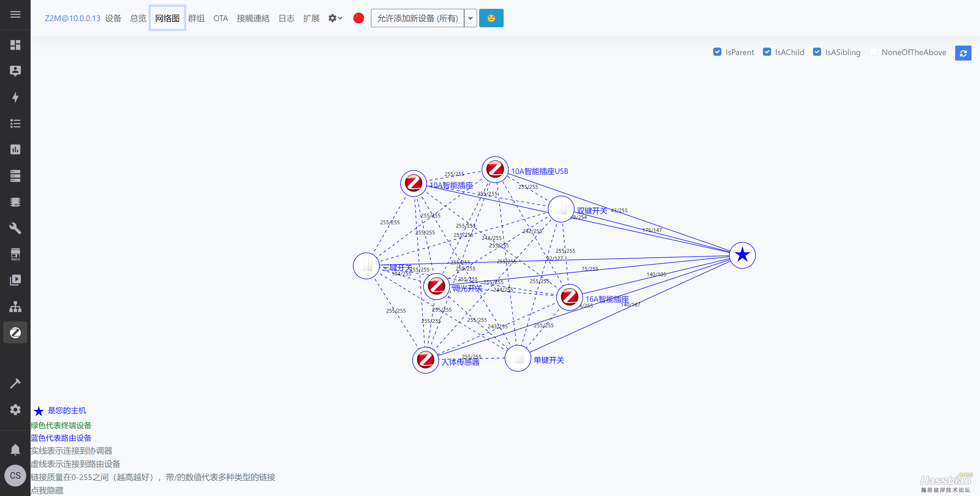Open the 日志 tab
The height and width of the screenshot is (496, 980).
coord(287,18)
